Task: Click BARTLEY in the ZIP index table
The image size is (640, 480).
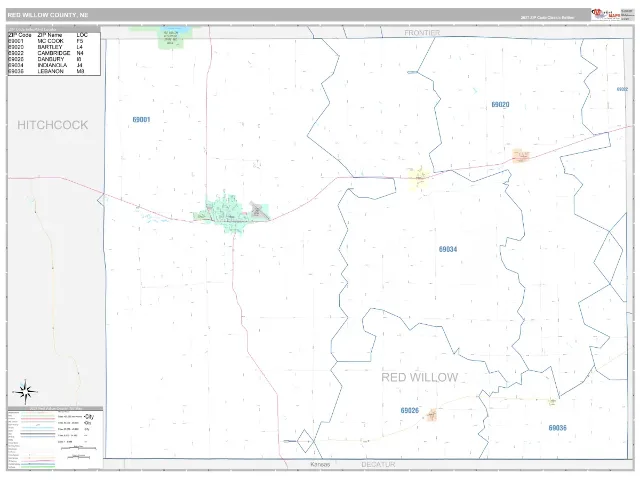Action: point(50,47)
